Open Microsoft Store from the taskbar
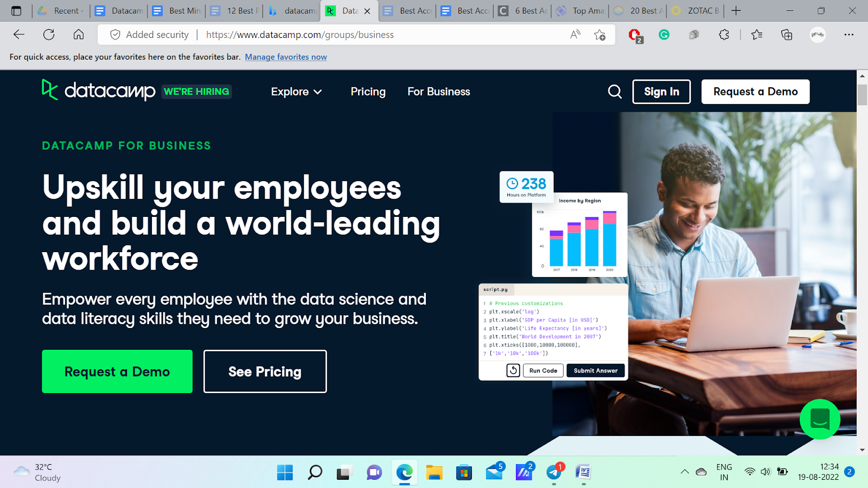 (464, 472)
